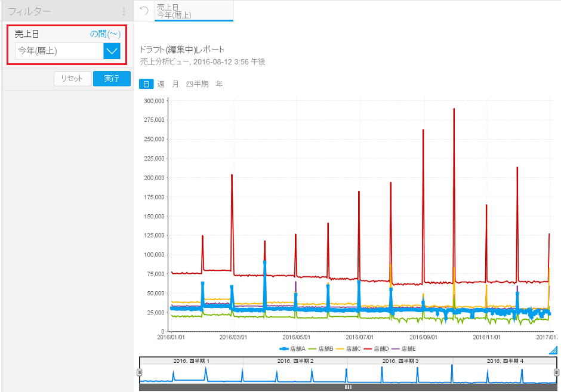Click the 2016/03/01 x-axis label

[233, 337]
